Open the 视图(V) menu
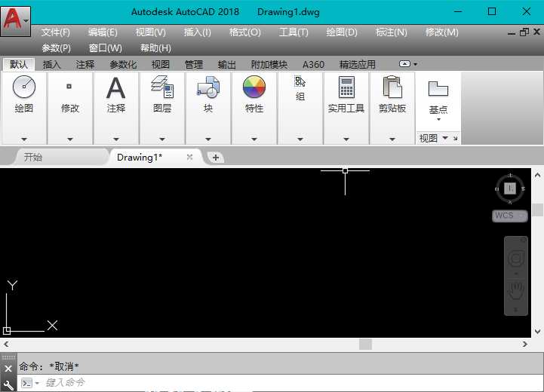This screenshot has height=392, width=544. [x=151, y=32]
